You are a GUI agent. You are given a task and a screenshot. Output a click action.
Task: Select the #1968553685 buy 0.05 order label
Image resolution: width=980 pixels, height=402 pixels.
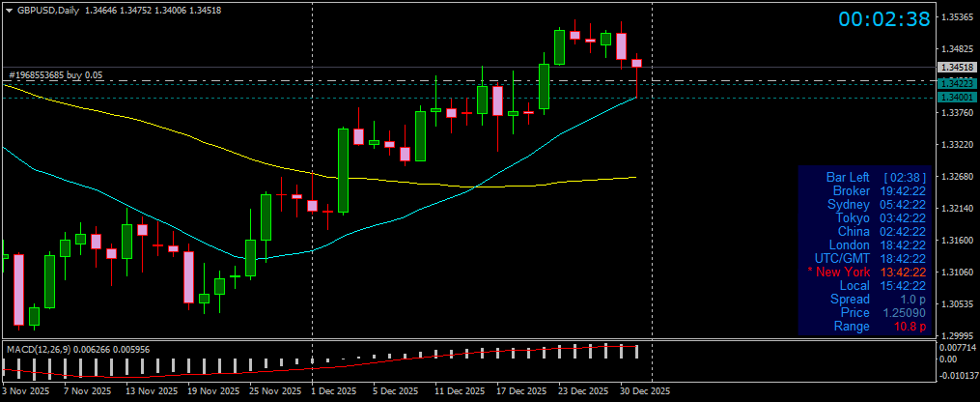[56, 75]
